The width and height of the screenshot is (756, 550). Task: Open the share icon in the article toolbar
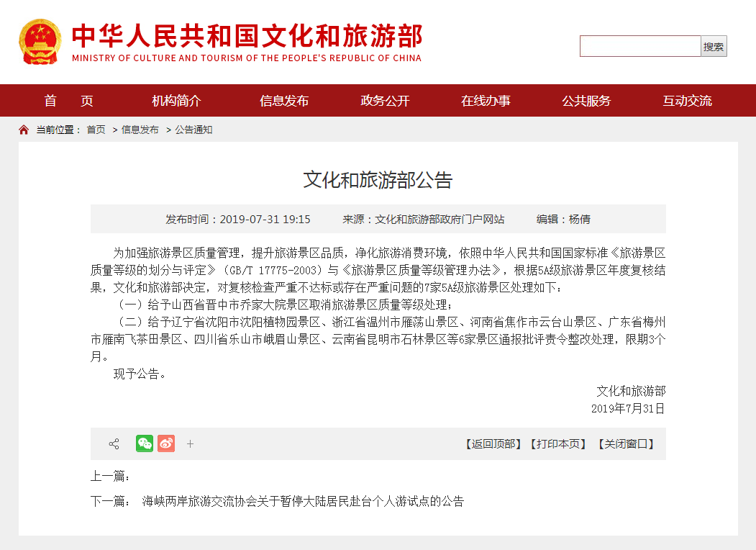(114, 444)
